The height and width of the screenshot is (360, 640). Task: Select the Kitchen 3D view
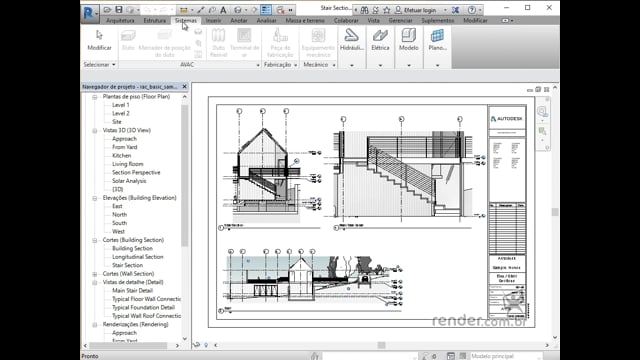click(x=122, y=156)
